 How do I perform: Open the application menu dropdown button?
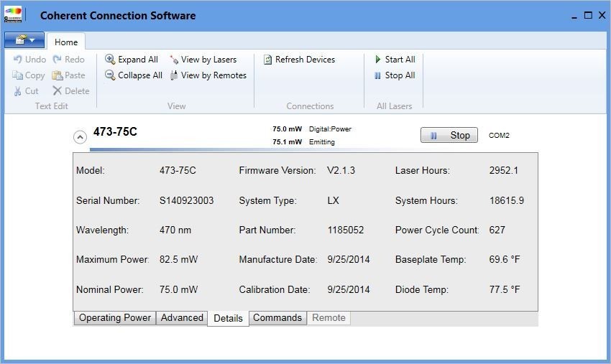click(x=24, y=40)
